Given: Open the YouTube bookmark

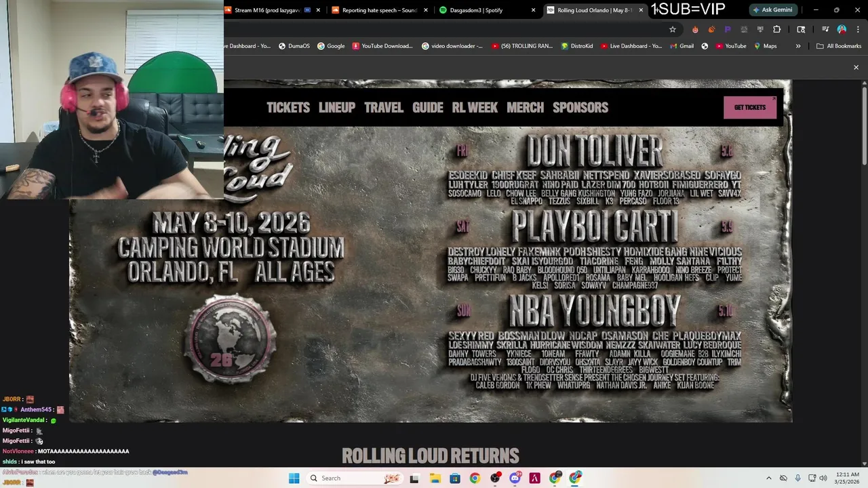Looking at the screenshot, I should [x=730, y=46].
